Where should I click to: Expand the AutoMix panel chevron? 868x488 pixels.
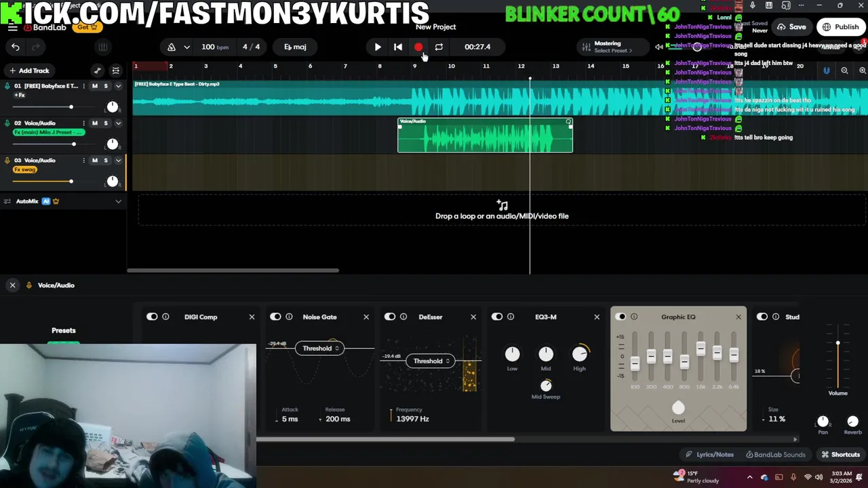pyautogui.click(x=118, y=201)
